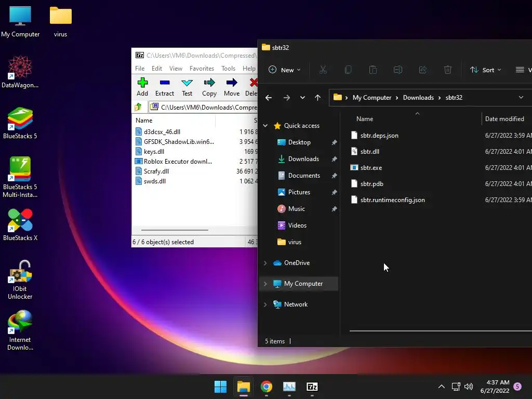Select the BlueStacks 5 desktop icon
The width and height of the screenshot is (532, 399).
[20, 123]
